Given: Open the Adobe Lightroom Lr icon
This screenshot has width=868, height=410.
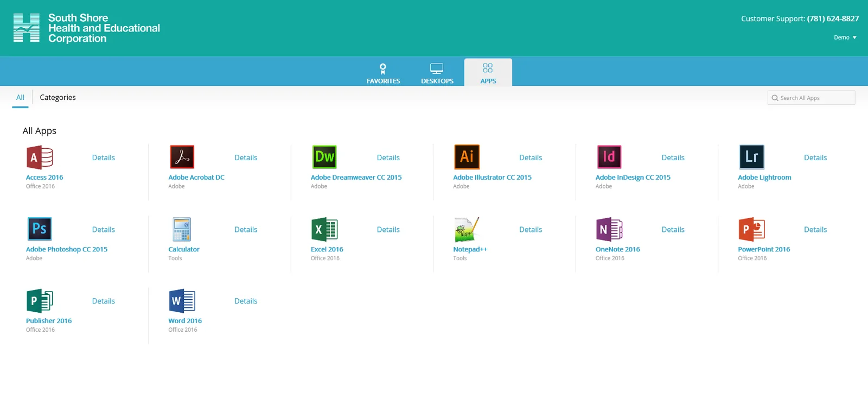Looking at the screenshot, I should 751,157.
